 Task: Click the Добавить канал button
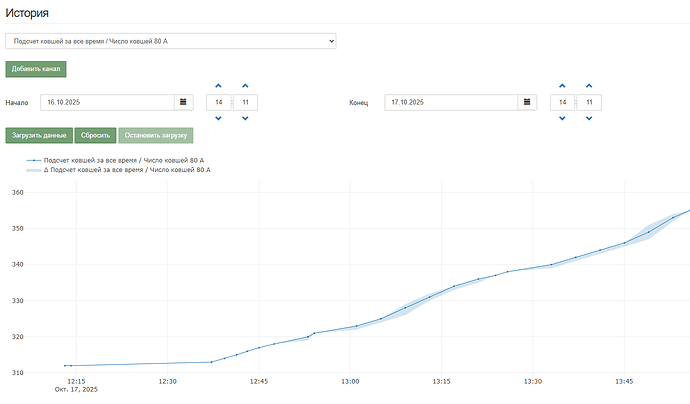pyautogui.click(x=36, y=69)
